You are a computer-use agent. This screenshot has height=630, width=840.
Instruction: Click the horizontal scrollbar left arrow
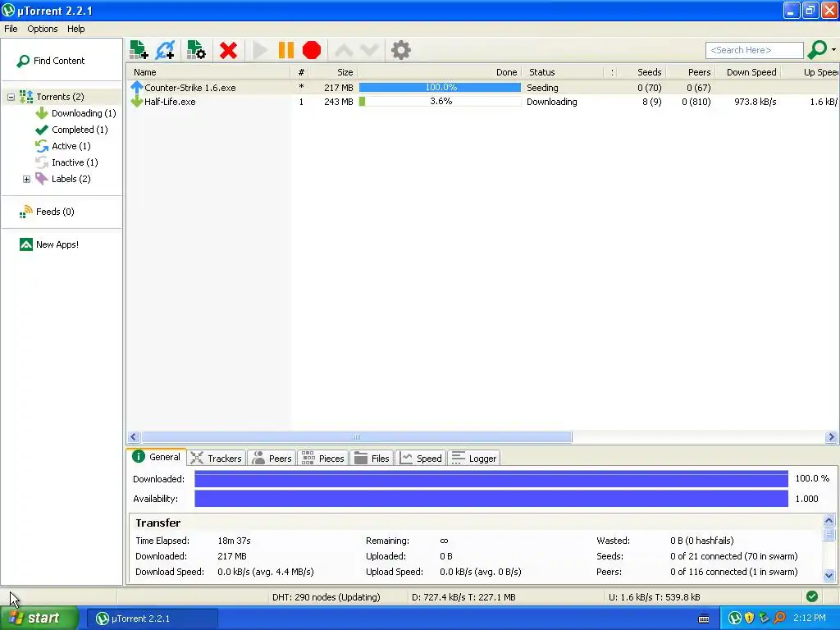click(134, 437)
